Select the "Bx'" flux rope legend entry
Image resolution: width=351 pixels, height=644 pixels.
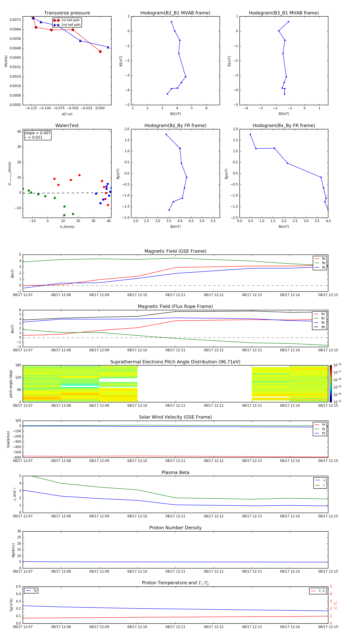320,314
